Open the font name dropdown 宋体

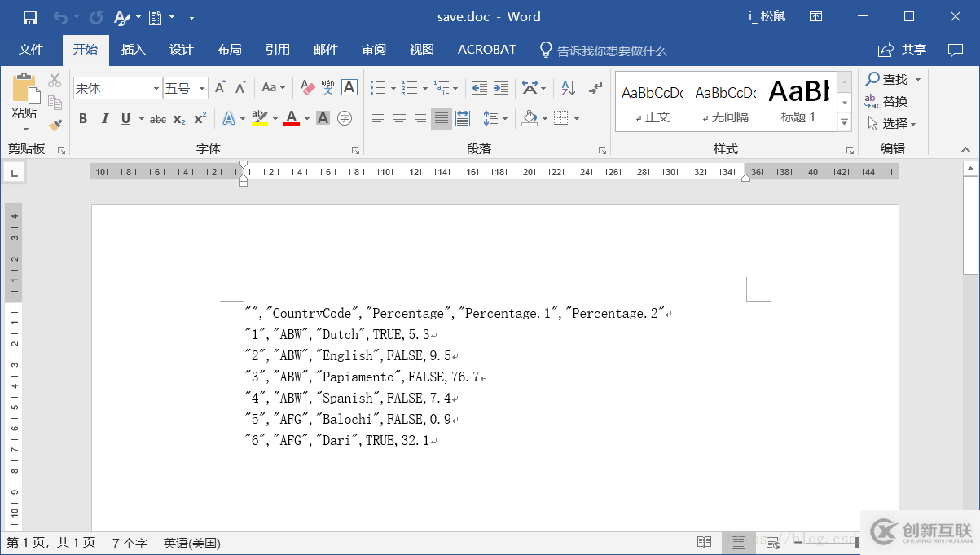pyautogui.click(x=156, y=88)
